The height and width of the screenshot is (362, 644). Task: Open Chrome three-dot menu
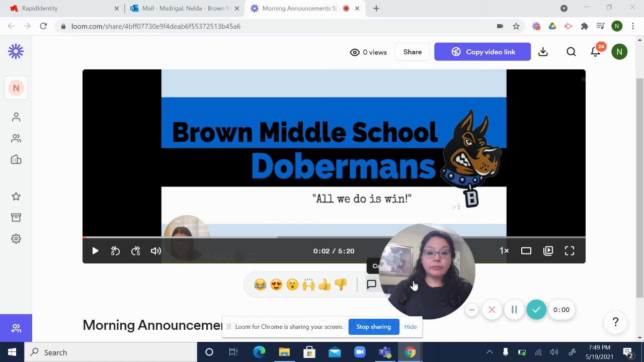pos(633,26)
